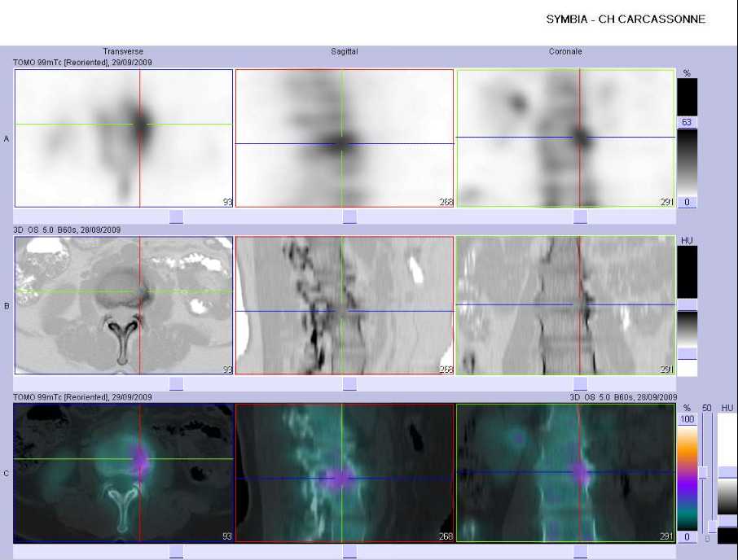Click the lower window handle on row B HU bar
Viewport: 738px width, 560px height.
coord(687,353)
